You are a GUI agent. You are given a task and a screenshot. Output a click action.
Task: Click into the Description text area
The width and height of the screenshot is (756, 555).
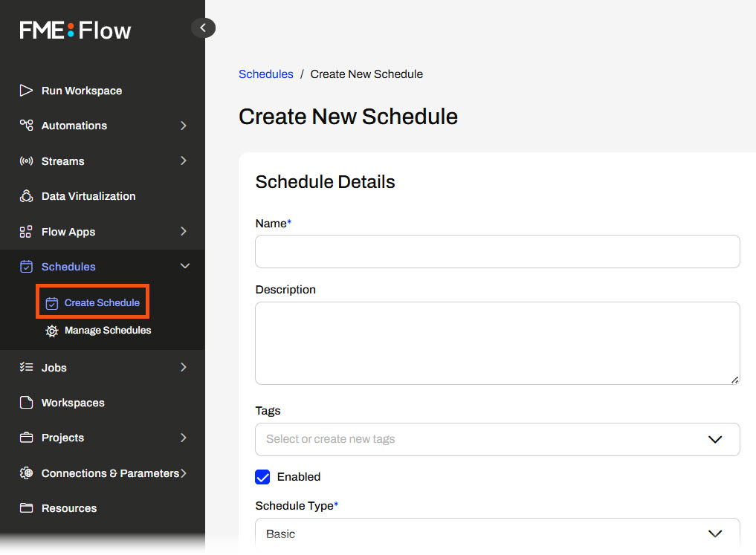coord(497,343)
